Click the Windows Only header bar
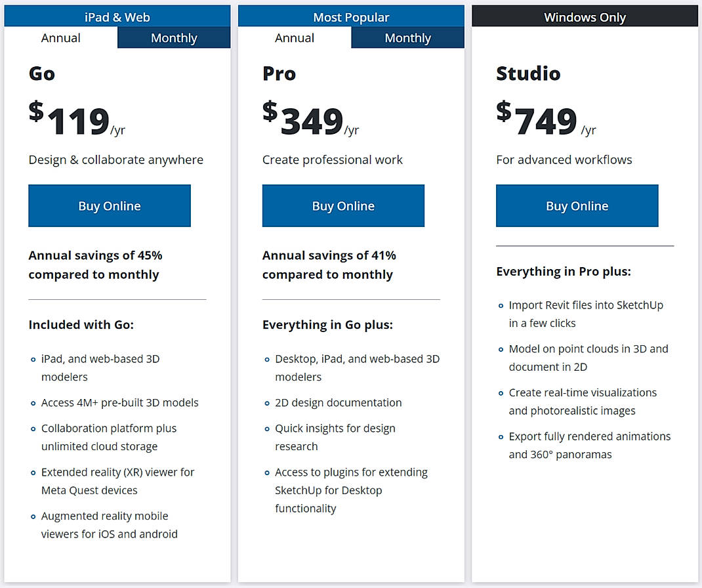Image resolution: width=702 pixels, height=588 pixels. [584, 16]
